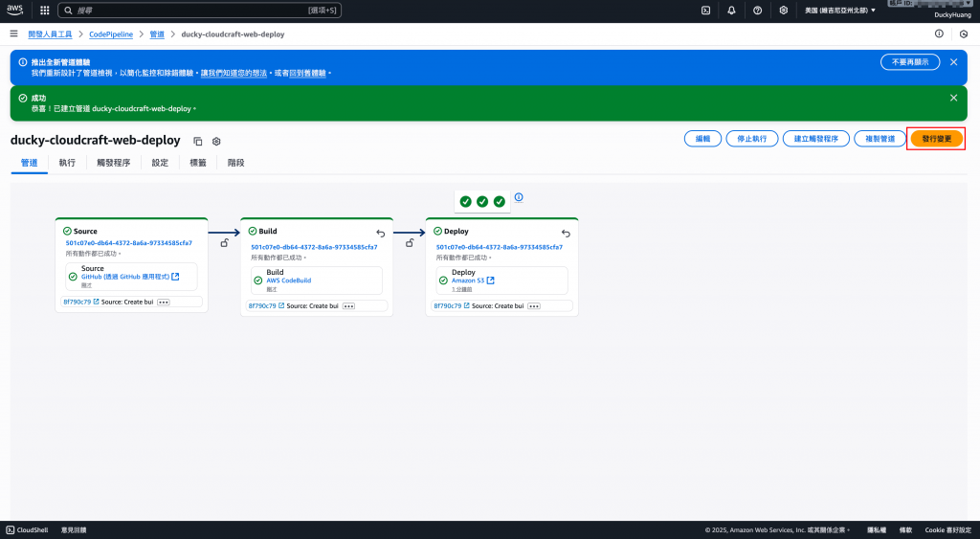Click the 不要再顯示 button
This screenshot has height=539, width=980.
click(910, 62)
